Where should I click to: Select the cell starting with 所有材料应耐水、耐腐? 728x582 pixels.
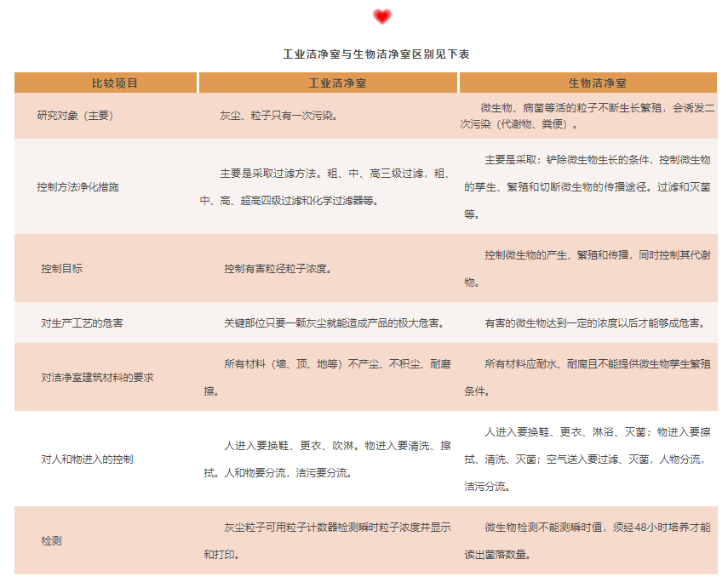[x=588, y=377]
